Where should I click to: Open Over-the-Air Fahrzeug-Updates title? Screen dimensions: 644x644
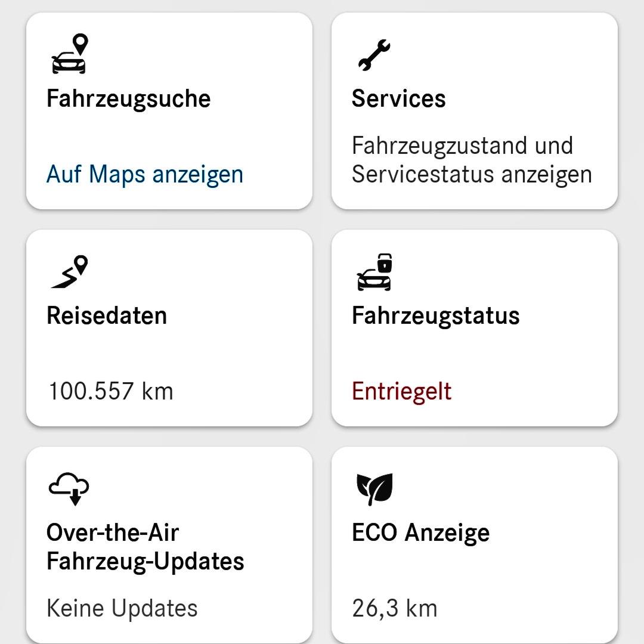point(145,547)
